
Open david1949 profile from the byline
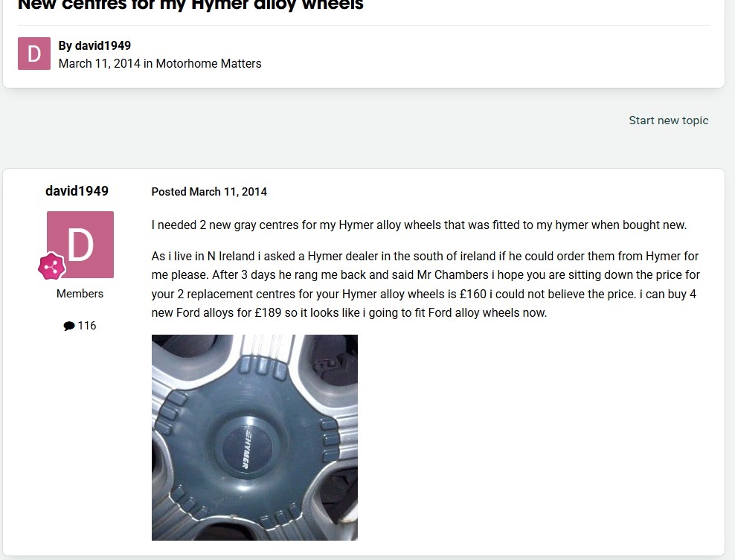pos(103,45)
